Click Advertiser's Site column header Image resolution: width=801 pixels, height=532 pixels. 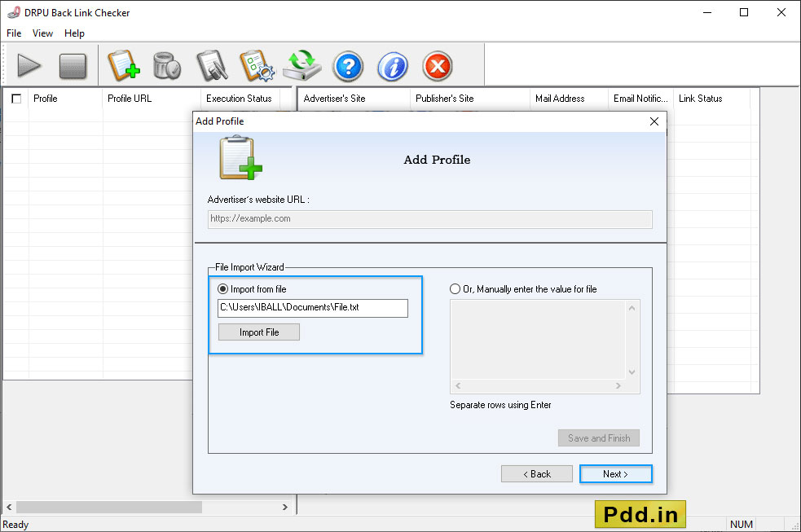(354, 99)
